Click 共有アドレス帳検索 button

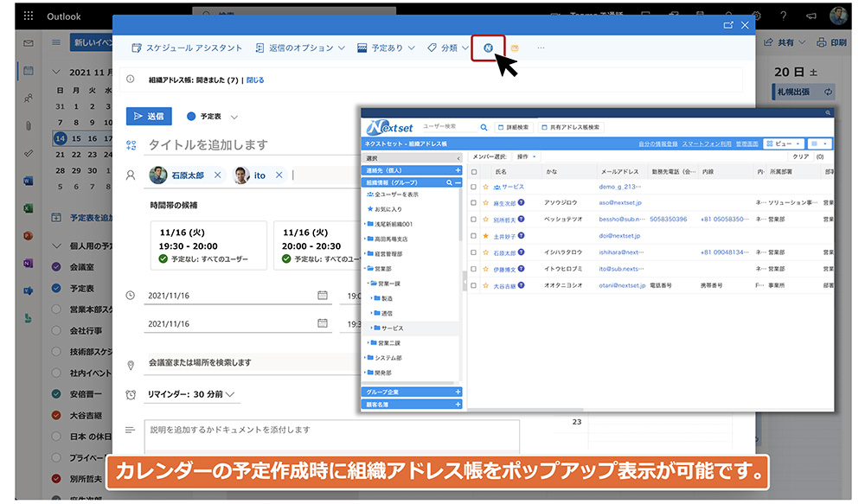571,127
